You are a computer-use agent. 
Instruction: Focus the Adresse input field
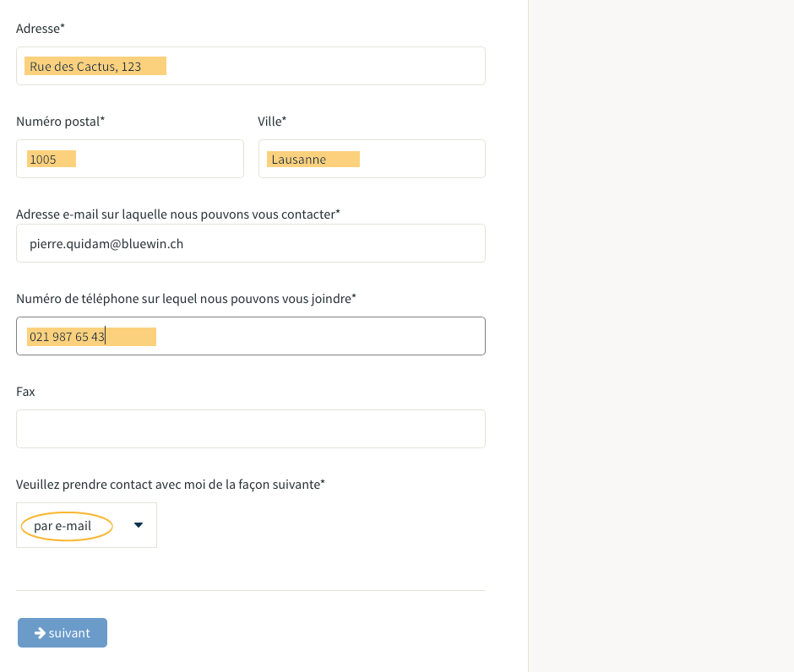pos(251,66)
